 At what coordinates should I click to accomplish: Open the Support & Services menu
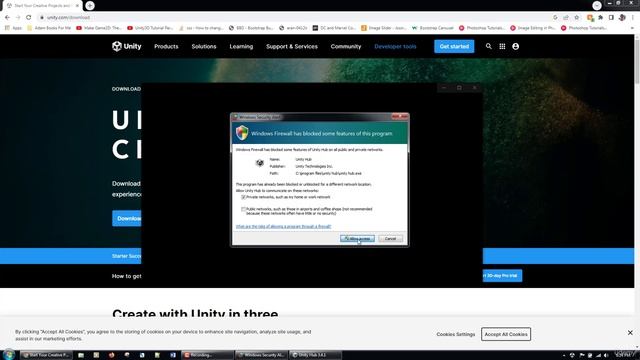292,47
